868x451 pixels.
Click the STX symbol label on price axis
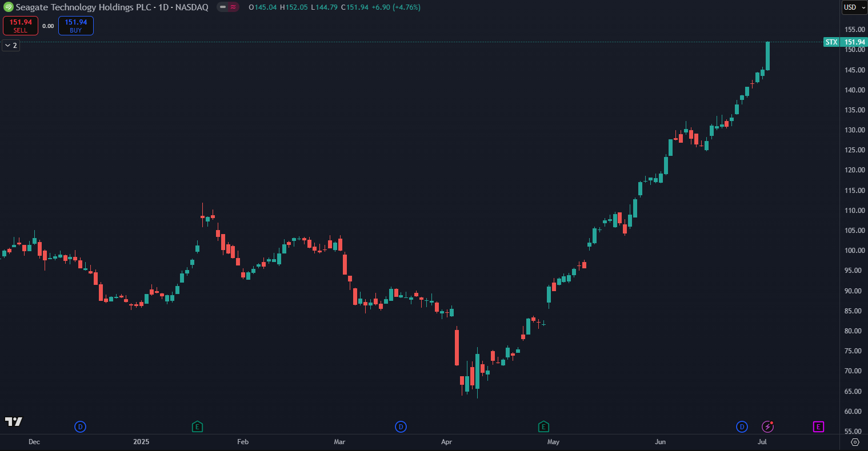click(831, 42)
